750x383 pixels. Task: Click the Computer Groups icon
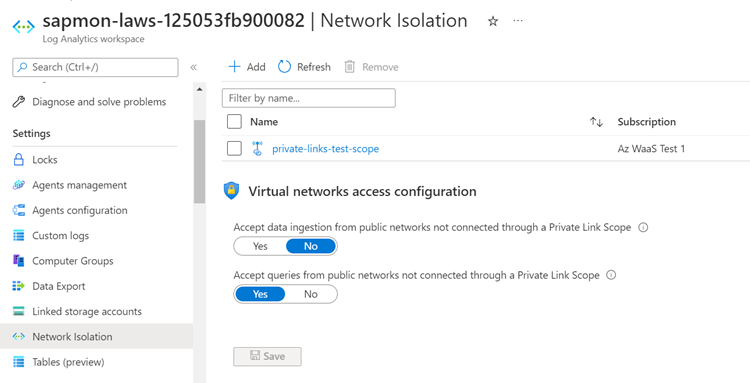[x=19, y=261]
